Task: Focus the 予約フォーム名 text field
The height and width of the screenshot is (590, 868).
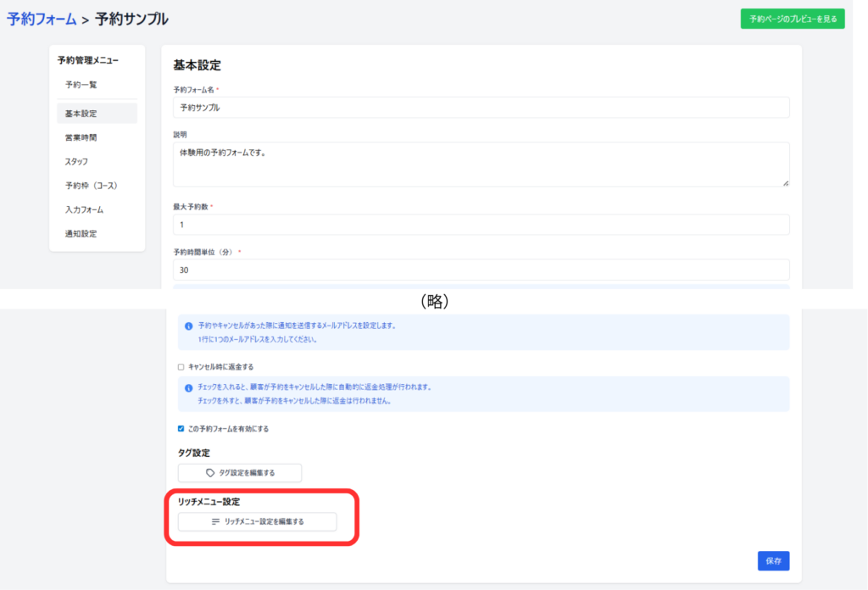Action: click(481, 108)
